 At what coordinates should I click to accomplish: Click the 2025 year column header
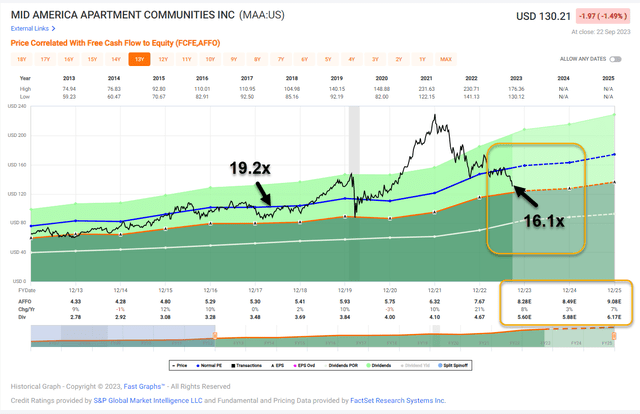(x=608, y=78)
